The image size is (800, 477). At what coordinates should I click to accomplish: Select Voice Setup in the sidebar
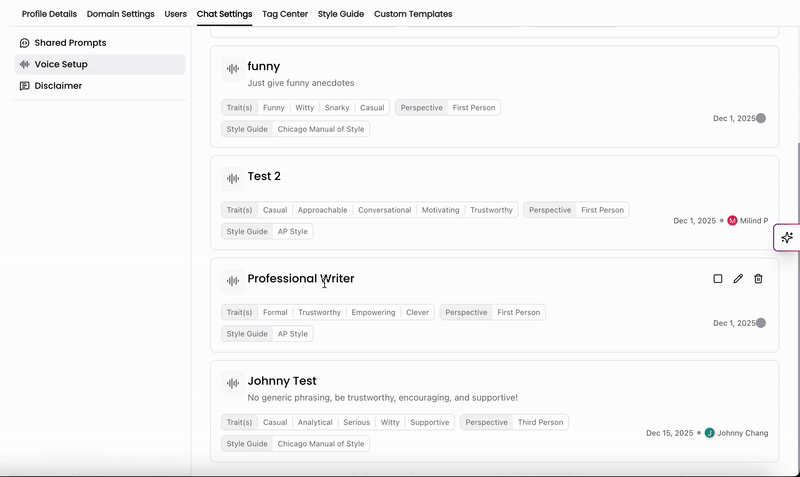coord(100,64)
